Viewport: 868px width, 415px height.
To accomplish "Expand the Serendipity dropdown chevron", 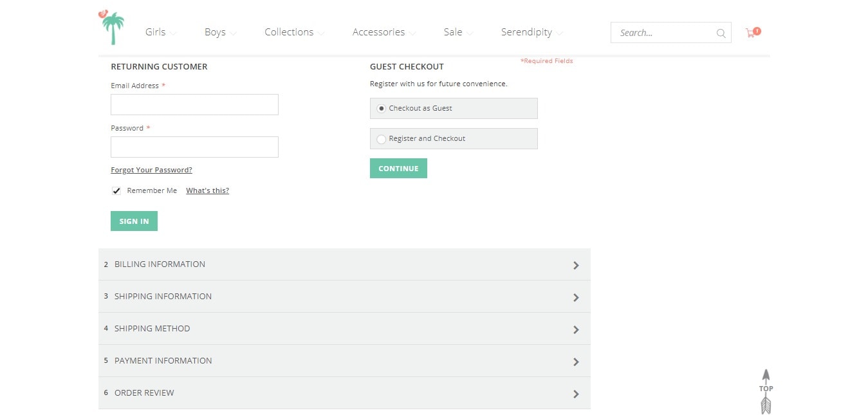I will coord(559,33).
